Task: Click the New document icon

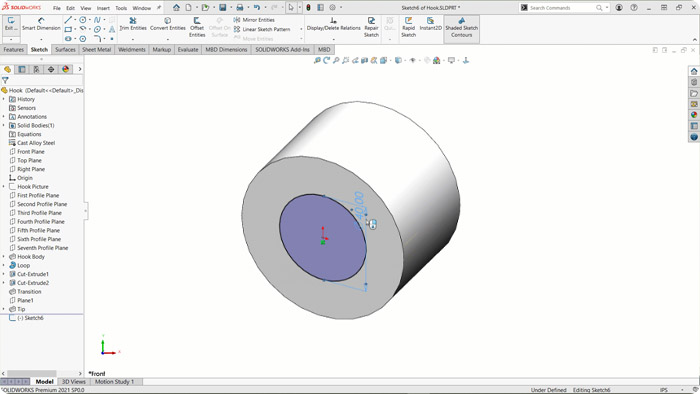Action: tap(188, 8)
